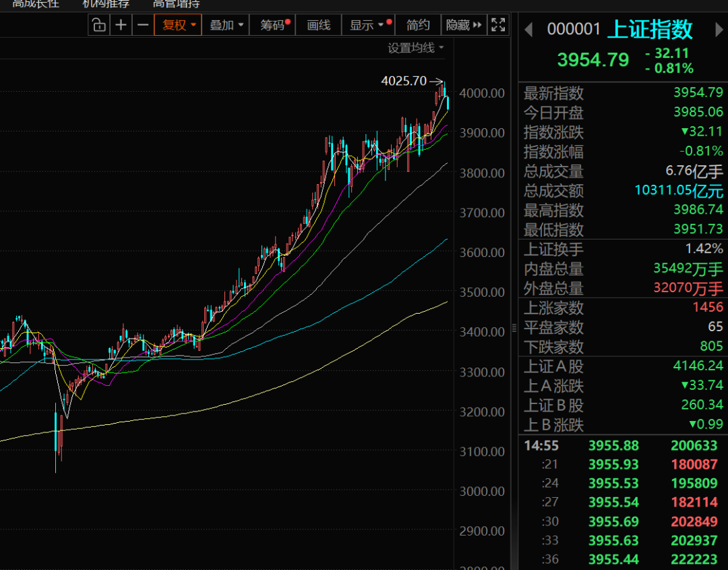728x570 pixels.
Task: Click the 上证指数 index name
Action: (650, 30)
